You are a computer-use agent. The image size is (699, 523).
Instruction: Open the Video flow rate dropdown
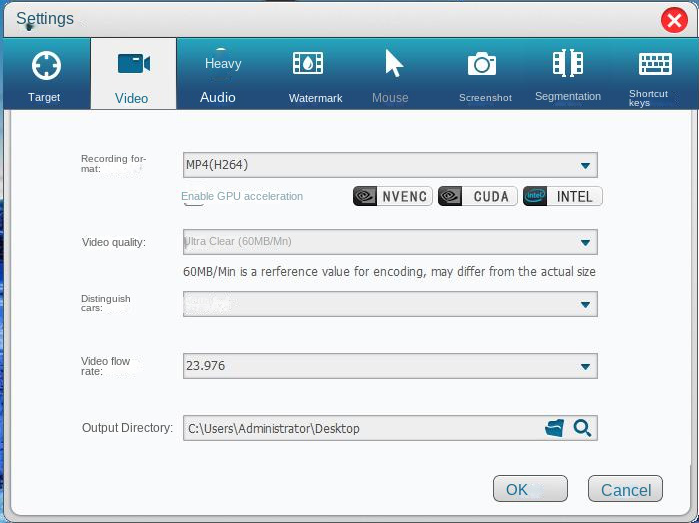pos(586,366)
